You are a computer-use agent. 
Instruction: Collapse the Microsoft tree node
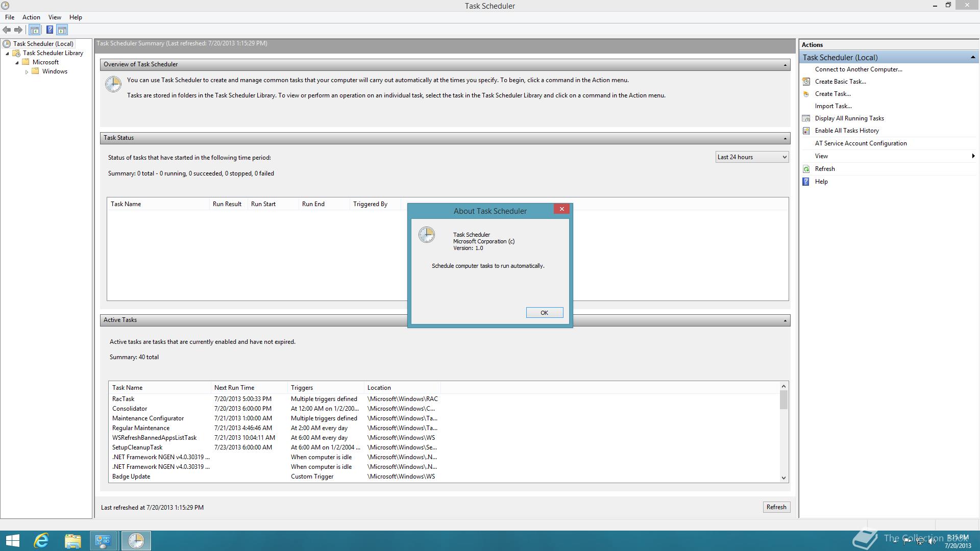[x=17, y=63]
